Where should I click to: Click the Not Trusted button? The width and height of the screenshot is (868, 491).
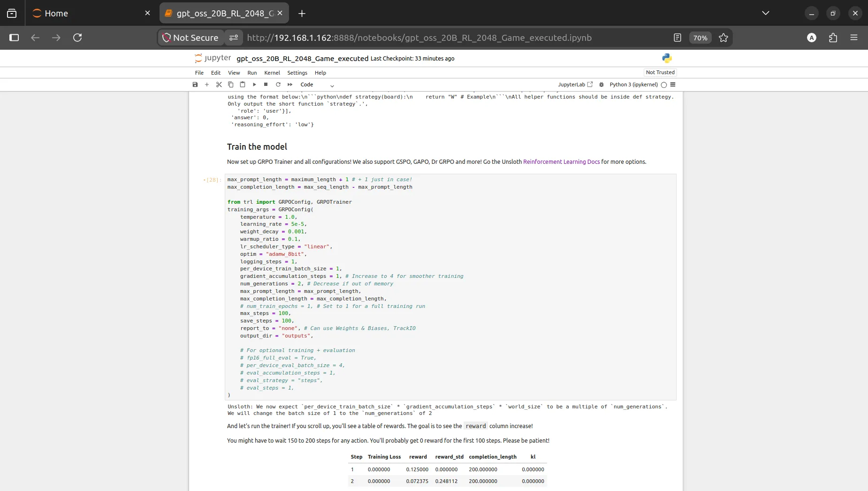(660, 72)
